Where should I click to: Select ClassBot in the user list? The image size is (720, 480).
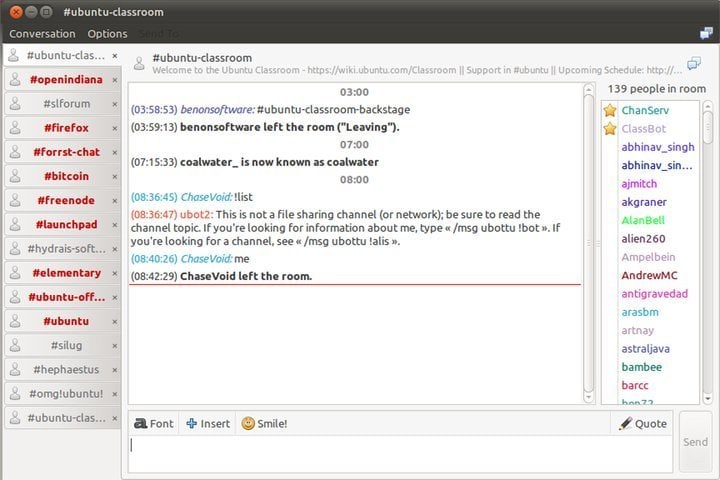pos(643,129)
